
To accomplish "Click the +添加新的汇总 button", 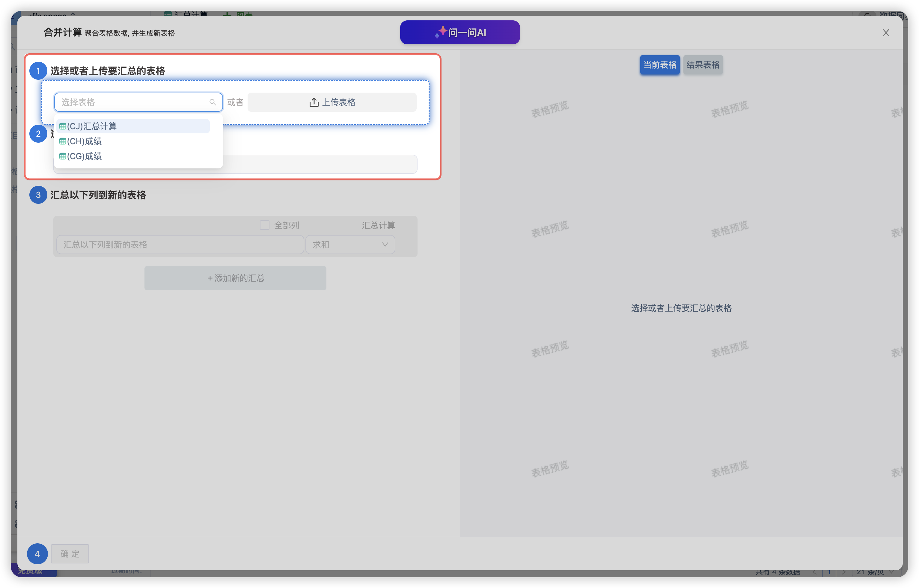I will tap(235, 278).
